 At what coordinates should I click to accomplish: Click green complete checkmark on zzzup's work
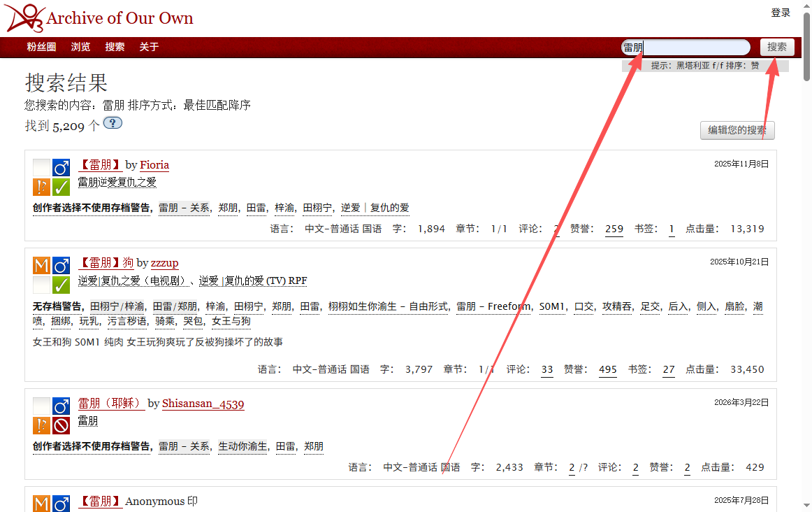(x=61, y=285)
